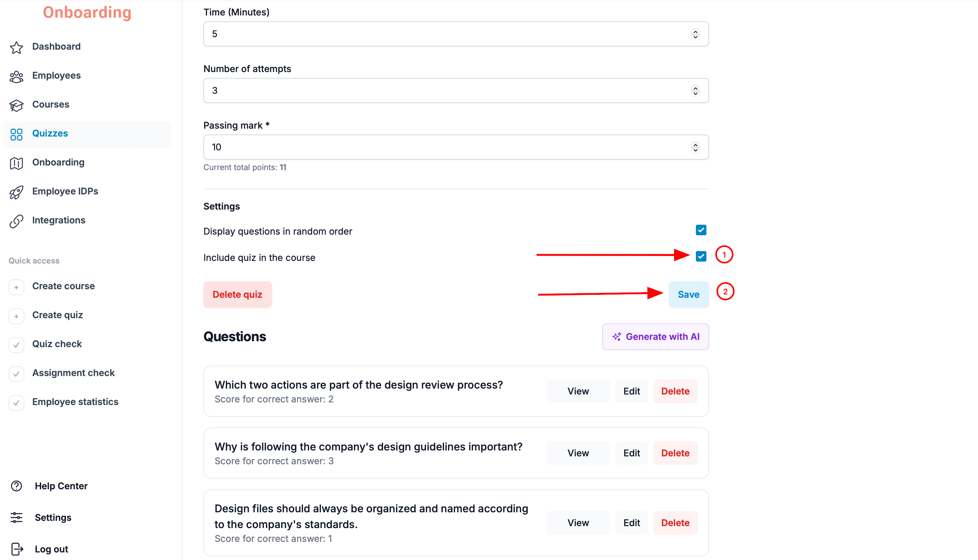Click the Quiz check quick access checkmark
The image size is (978, 560).
(x=16, y=344)
